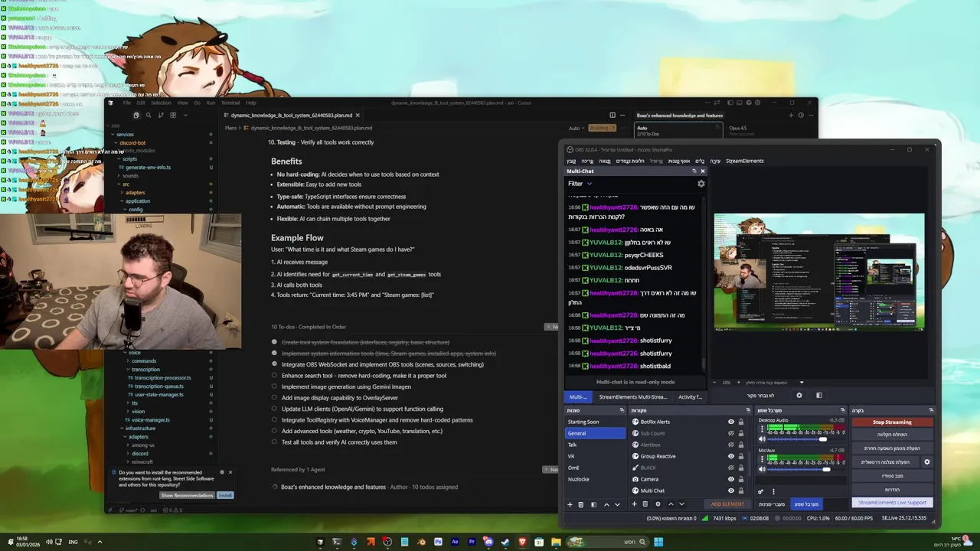Image resolution: width=980 pixels, height=551 pixels.
Task: Switch to StreamElements Multi-Stream tab
Action: pos(633,397)
